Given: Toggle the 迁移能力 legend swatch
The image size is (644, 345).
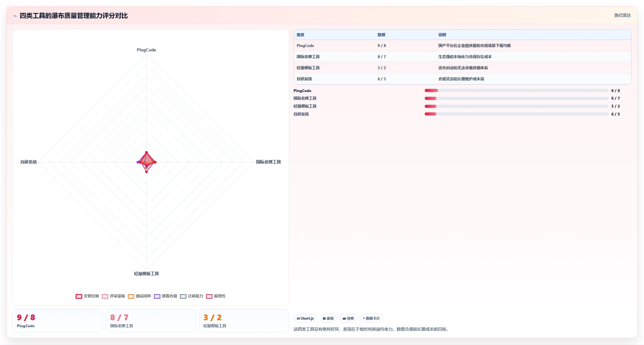Looking at the screenshot, I should tap(183, 296).
